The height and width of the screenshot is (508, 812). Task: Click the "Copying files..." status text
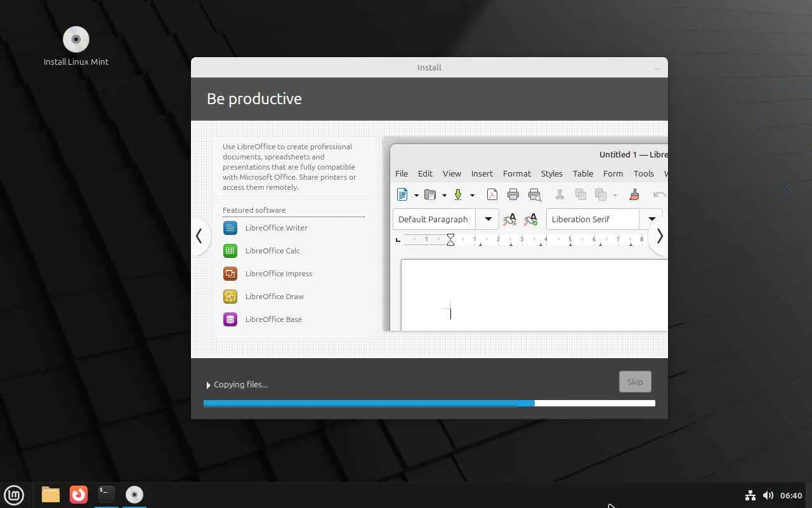(x=241, y=385)
